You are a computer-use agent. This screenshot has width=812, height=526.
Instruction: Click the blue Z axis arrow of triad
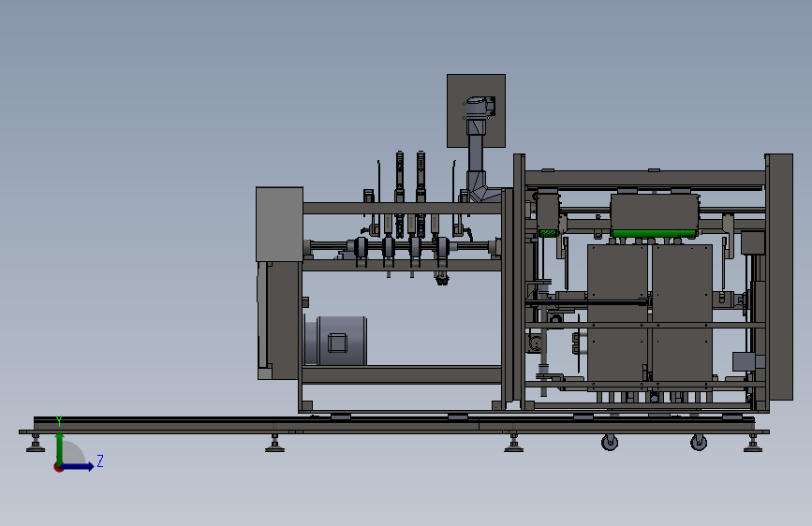78,466
